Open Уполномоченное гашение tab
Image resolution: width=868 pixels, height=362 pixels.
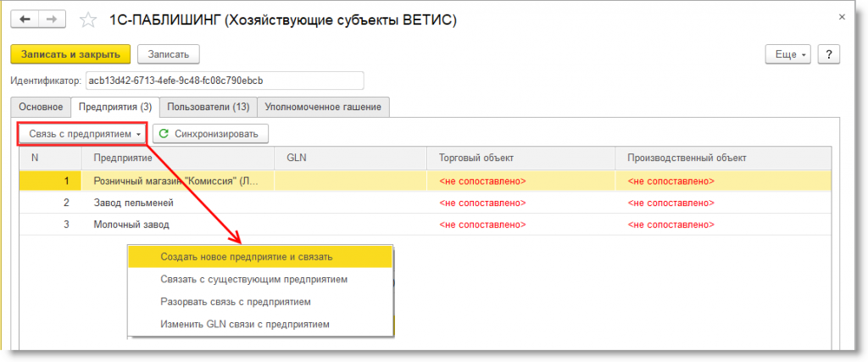pyautogui.click(x=323, y=107)
